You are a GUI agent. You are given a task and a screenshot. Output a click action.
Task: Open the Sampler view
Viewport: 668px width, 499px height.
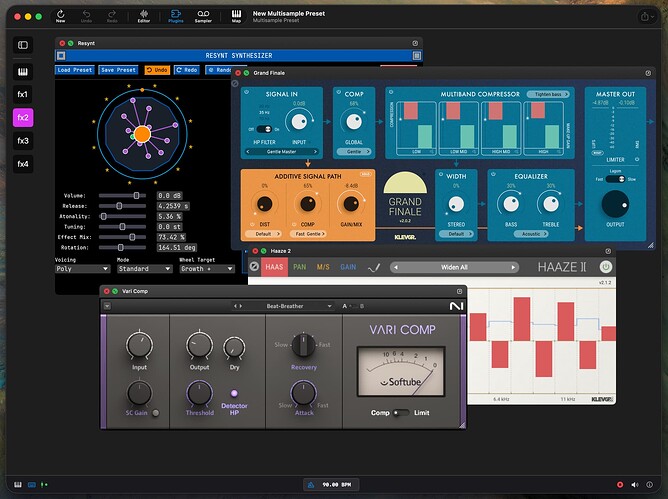pos(203,16)
